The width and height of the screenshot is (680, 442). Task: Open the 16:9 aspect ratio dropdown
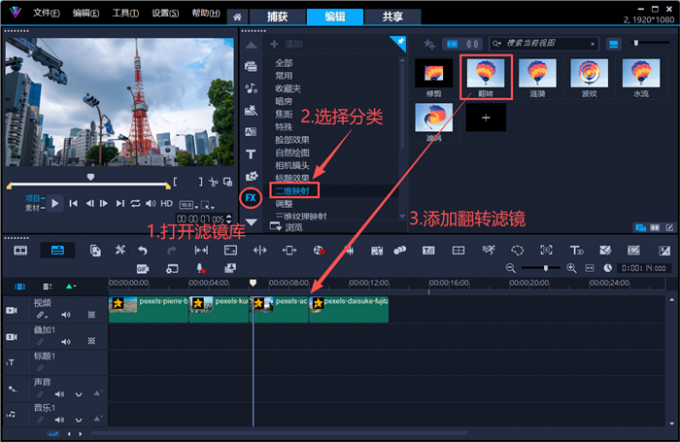coord(189,205)
